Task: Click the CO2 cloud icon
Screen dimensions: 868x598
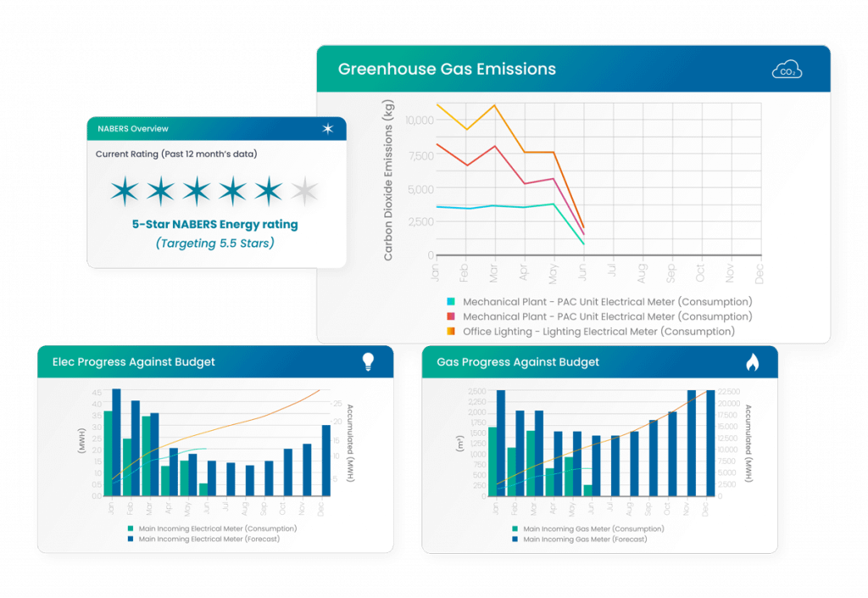Action: [787, 70]
